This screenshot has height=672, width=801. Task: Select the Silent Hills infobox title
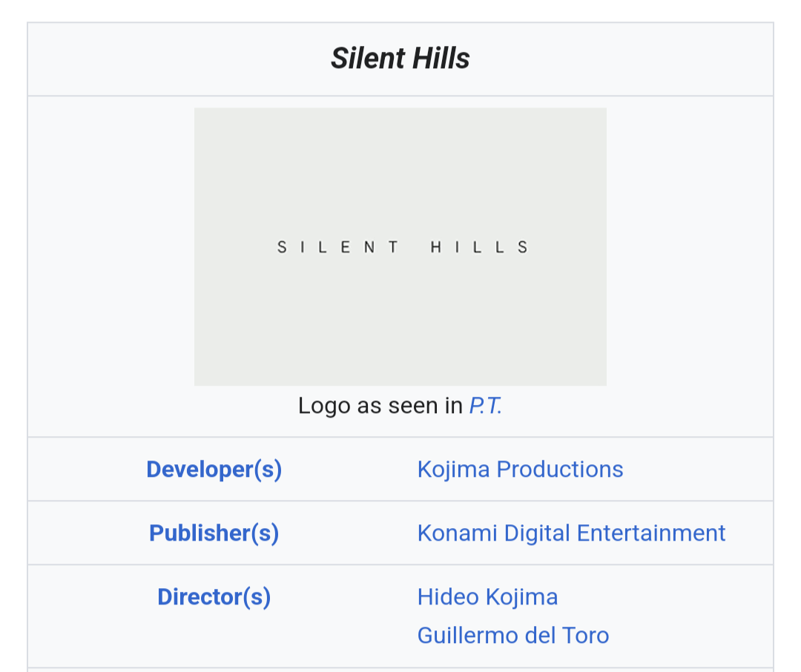[x=400, y=58]
